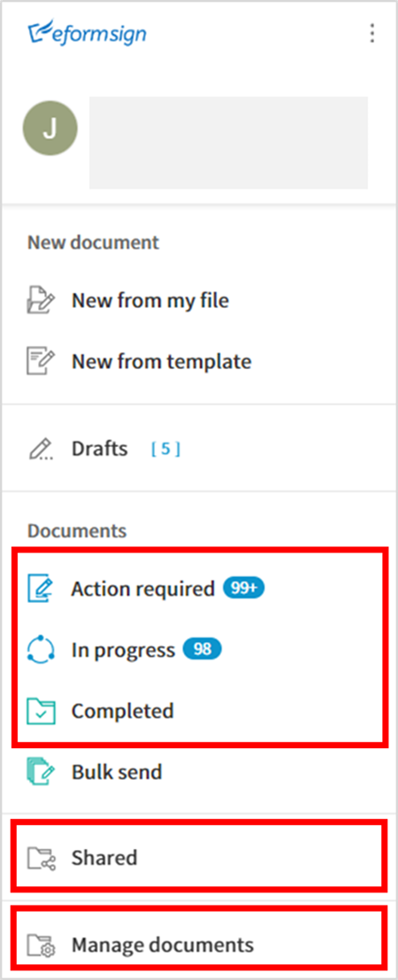Image resolution: width=398 pixels, height=980 pixels.
Task: Open the Drafts list
Action: tap(99, 449)
